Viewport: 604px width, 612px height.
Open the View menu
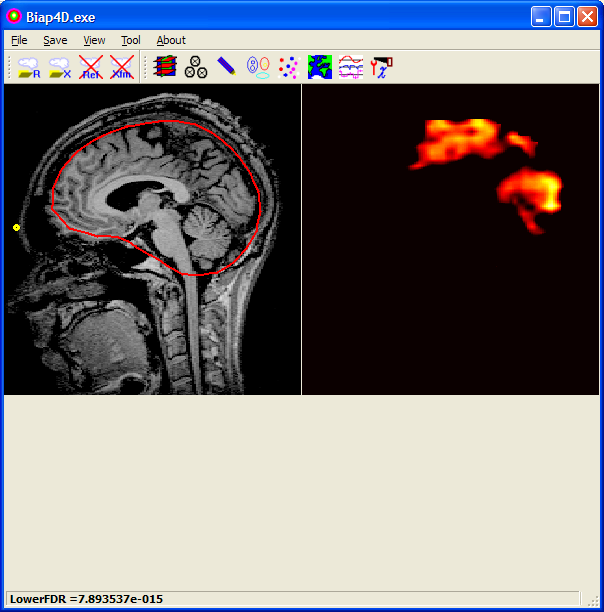tap(94, 41)
